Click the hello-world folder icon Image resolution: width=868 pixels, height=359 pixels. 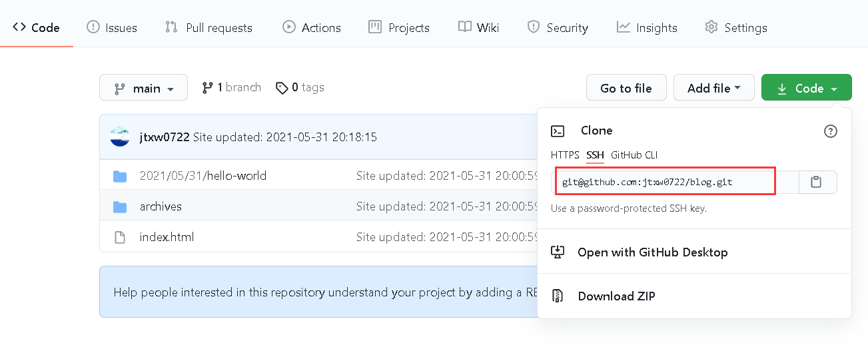coord(120,177)
